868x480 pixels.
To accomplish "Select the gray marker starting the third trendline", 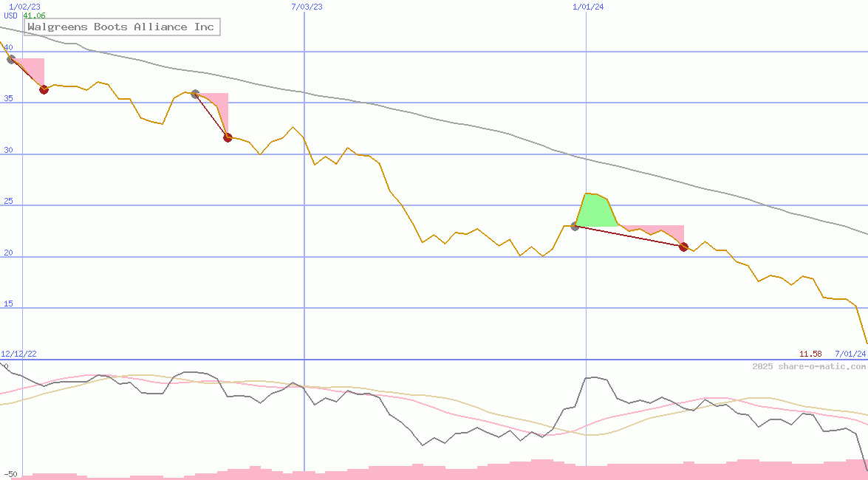I will (575, 227).
